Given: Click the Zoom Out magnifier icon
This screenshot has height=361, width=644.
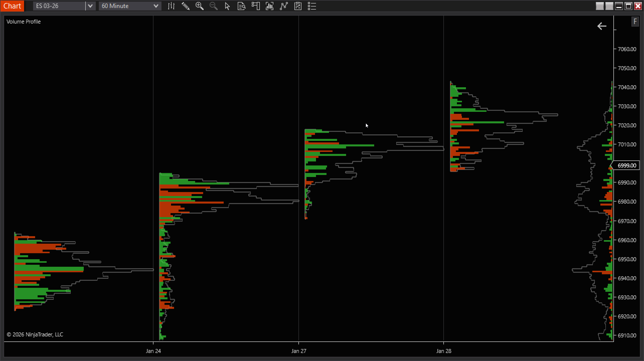Looking at the screenshot, I should pos(213,6).
